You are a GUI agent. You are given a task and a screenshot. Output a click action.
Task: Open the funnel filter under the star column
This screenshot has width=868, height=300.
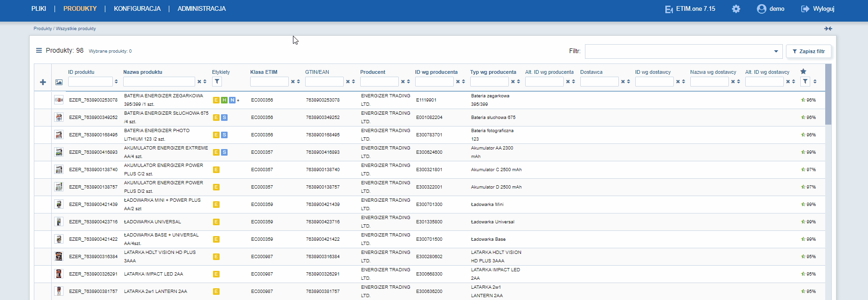(x=805, y=81)
